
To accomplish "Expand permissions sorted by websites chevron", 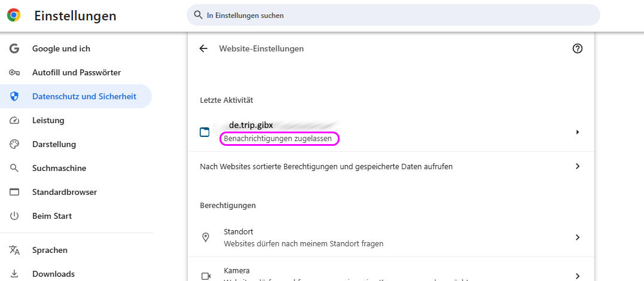I will (577, 166).
